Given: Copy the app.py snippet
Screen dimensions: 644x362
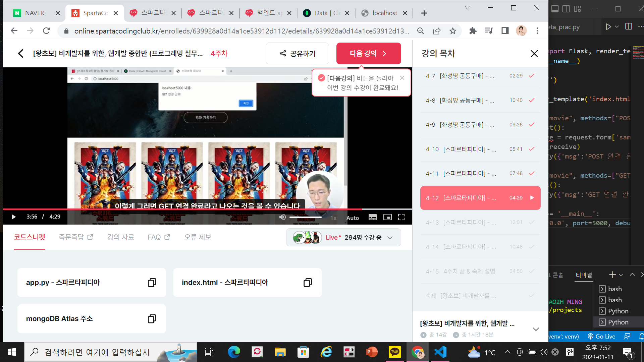Looking at the screenshot, I should pyautogui.click(x=152, y=283).
